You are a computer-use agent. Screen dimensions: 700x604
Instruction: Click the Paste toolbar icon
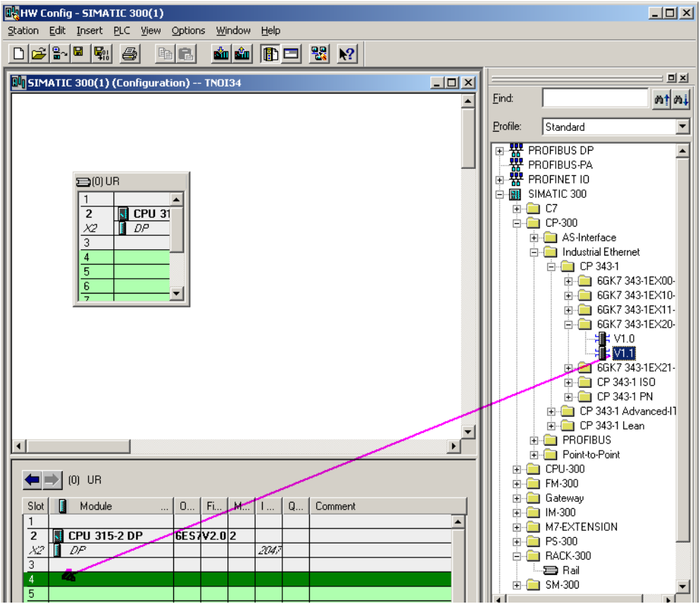tap(186, 54)
